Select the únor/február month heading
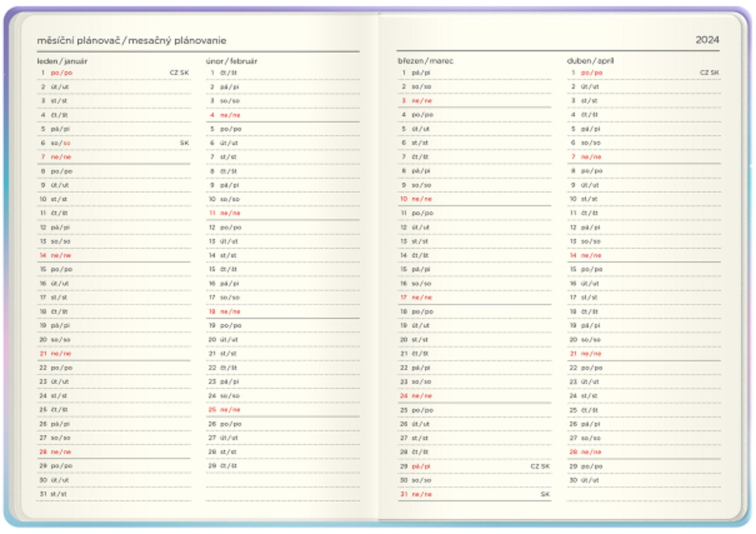Viewport: 756px width, 534px height. (x=231, y=61)
